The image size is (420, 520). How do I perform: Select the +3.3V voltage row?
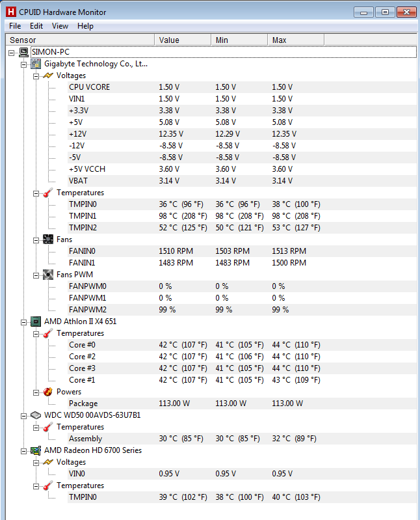point(242,111)
